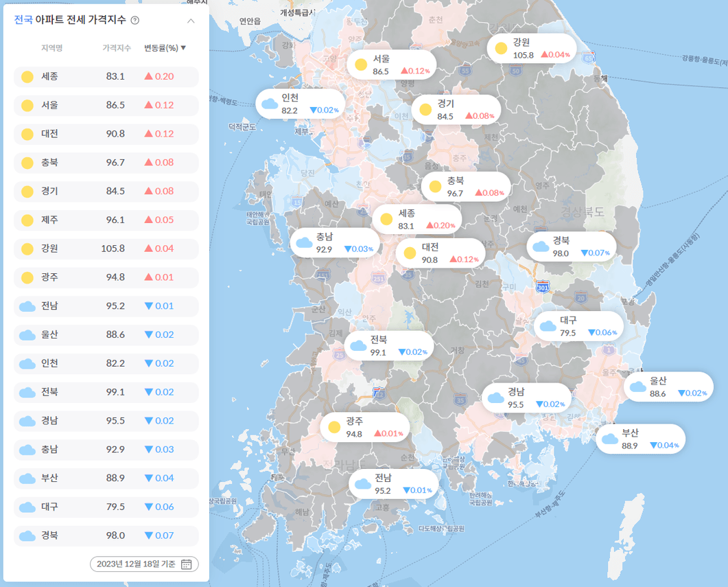The width and height of the screenshot is (728, 587).
Task: Click the sun icon on the 강원 map bubble
Action: (x=501, y=48)
